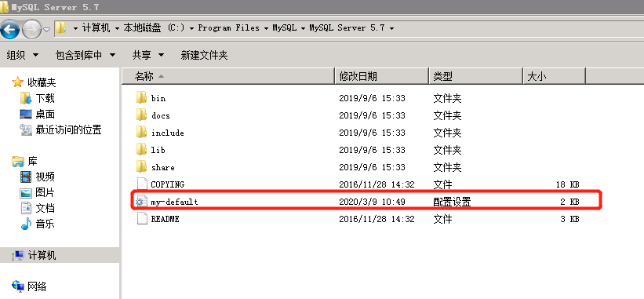This screenshot has height=299, width=644.
Task: Click the 桌面 monitor icon in sidebar
Action: [26, 114]
